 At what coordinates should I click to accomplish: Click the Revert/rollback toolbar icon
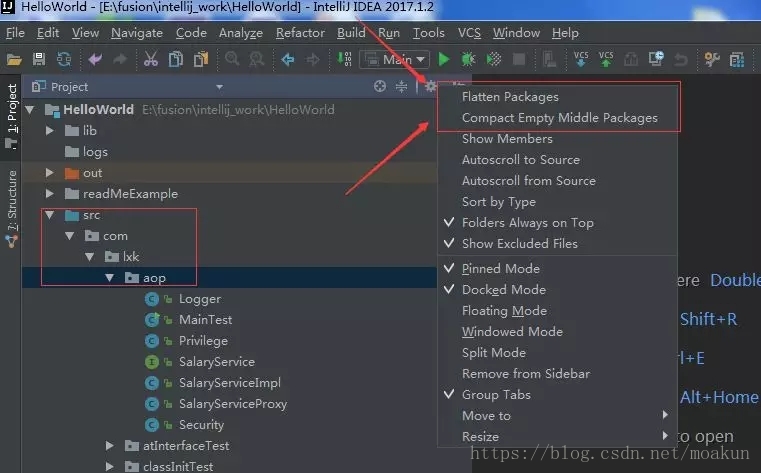tap(681, 59)
